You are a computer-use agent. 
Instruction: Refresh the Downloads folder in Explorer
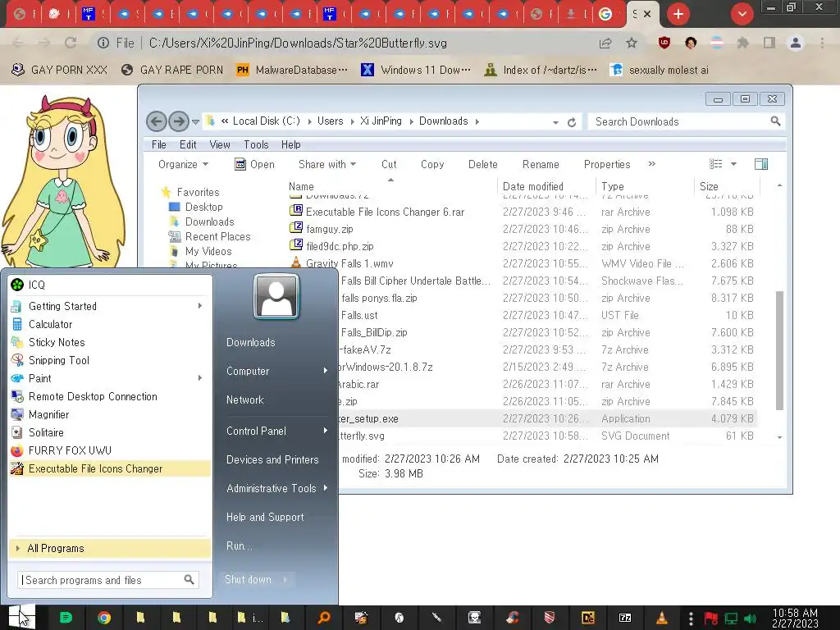click(x=572, y=122)
